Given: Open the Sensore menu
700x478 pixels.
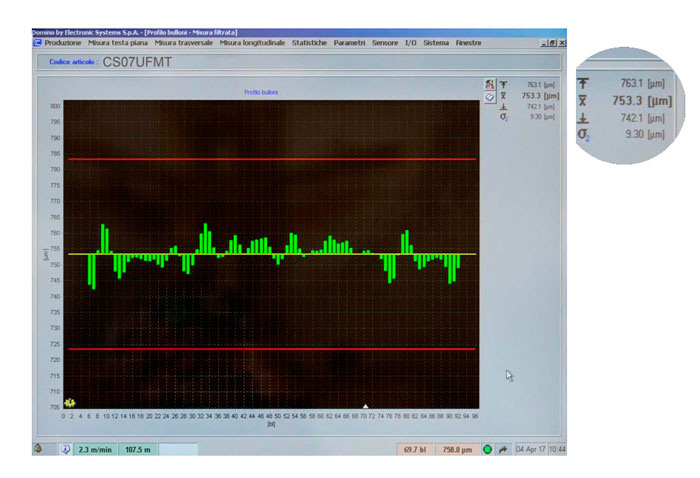Looking at the screenshot, I should point(384,43).
